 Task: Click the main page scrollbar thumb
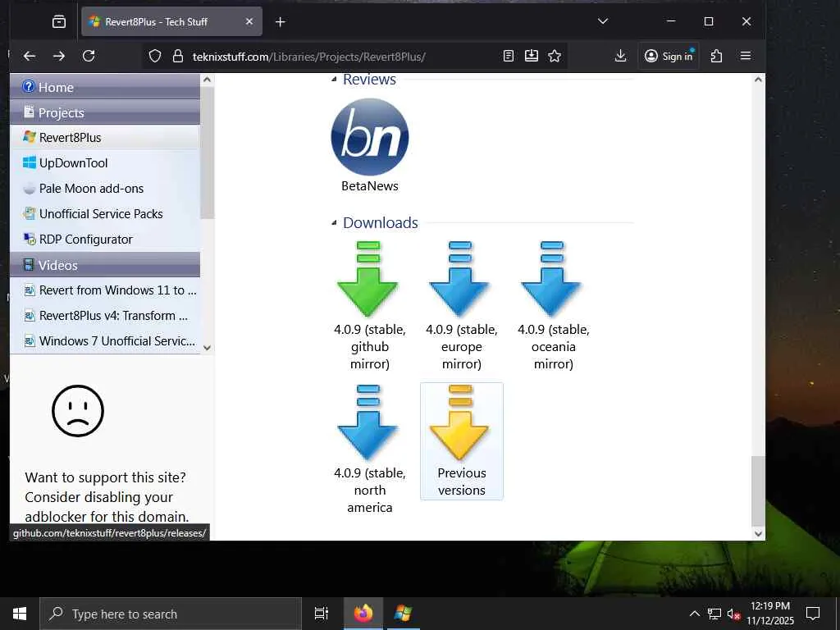[758, 491]
